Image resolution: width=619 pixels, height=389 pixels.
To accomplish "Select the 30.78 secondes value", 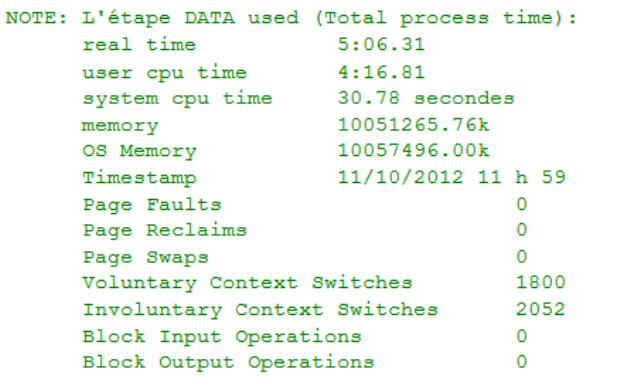I will [426, 98].
